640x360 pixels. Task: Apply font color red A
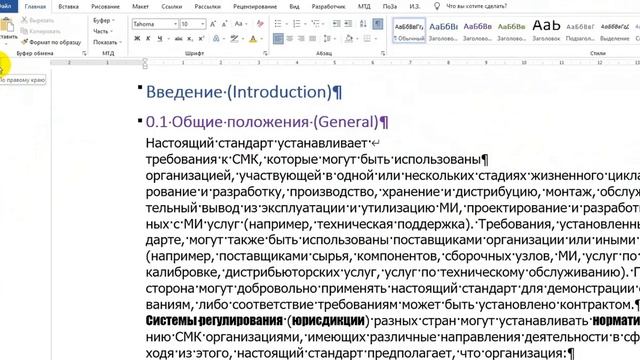pyautogui.click(x=253, y=39)
